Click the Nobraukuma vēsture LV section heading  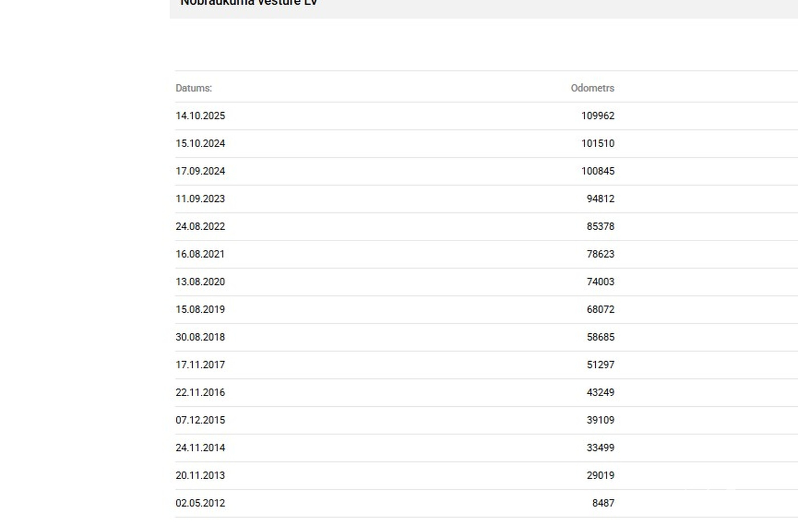pyautogui.click(x=249, y=3)
